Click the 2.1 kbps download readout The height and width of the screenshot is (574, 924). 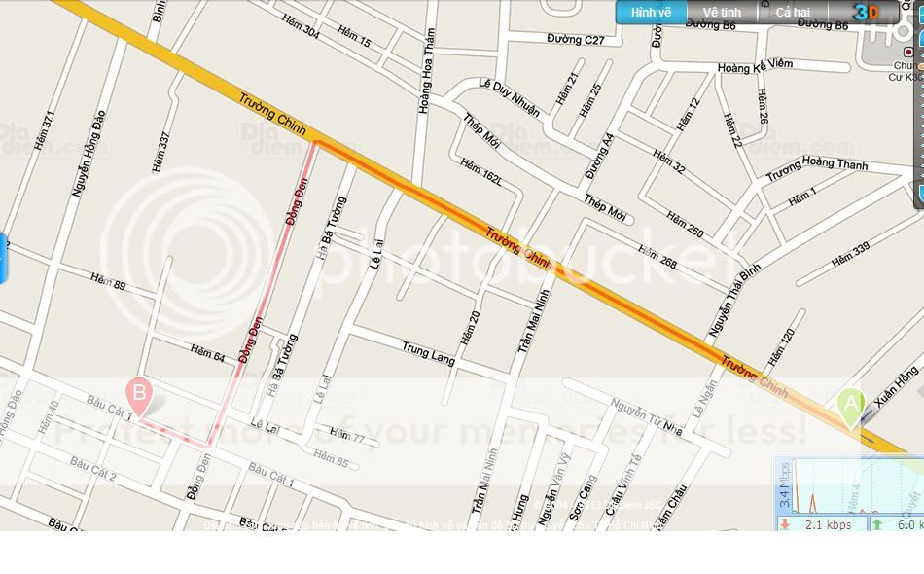click(x=828, y=524)
